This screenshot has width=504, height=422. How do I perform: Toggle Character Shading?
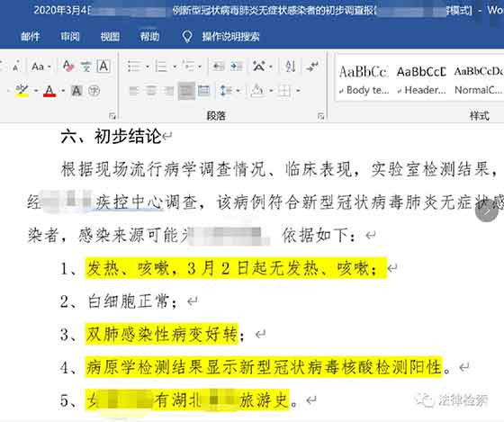pyautogui.click(x=76, y=91)
